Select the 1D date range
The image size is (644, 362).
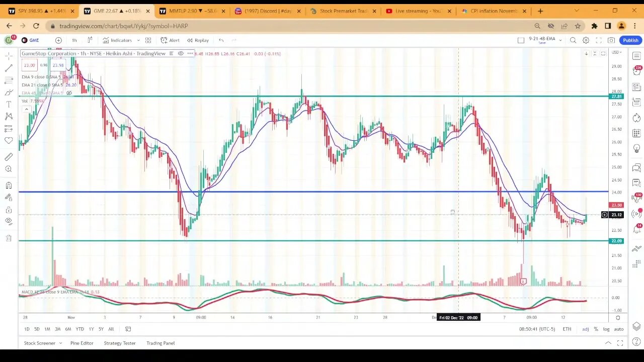pyautogui.click(x=27, y=329)
